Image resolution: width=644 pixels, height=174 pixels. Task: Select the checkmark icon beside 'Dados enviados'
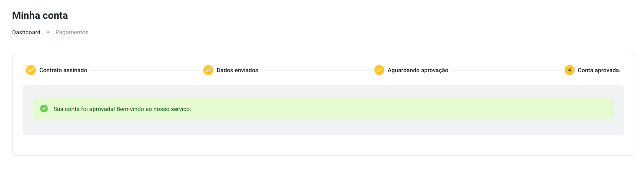tap(208, 70)
